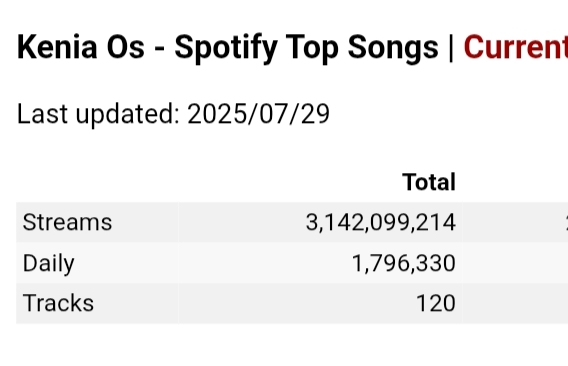The width and height of the screenshot is (568, 366).
Task: Open the red Current link in the heading
Action: point(516,47)
